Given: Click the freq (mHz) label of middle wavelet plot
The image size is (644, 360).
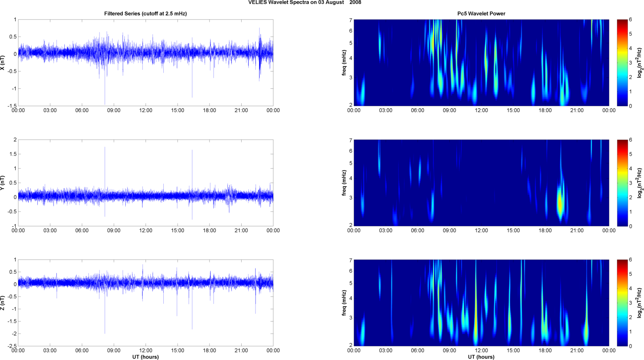Looking at the screenshot, I should (x=344, y=183).
